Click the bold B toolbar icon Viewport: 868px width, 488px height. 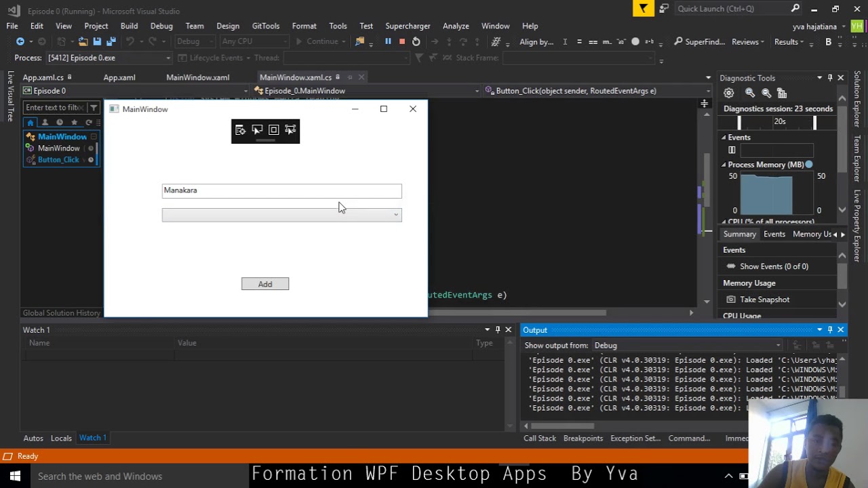tap(828, 41)
